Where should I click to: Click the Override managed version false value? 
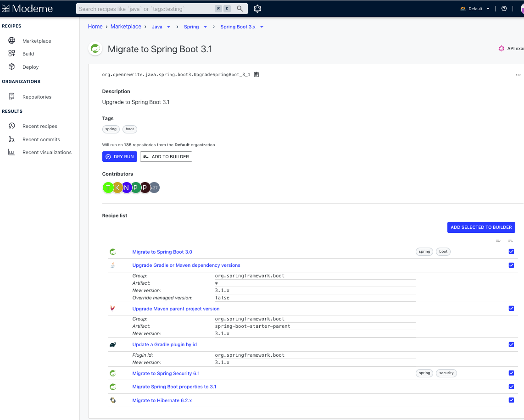(x=222, y=298)
